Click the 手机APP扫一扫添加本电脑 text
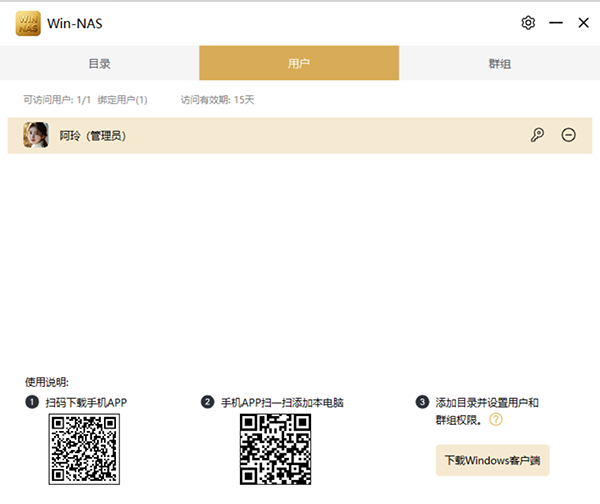The height and width of the screenshot is (504, 600). [x=282, y=403]
